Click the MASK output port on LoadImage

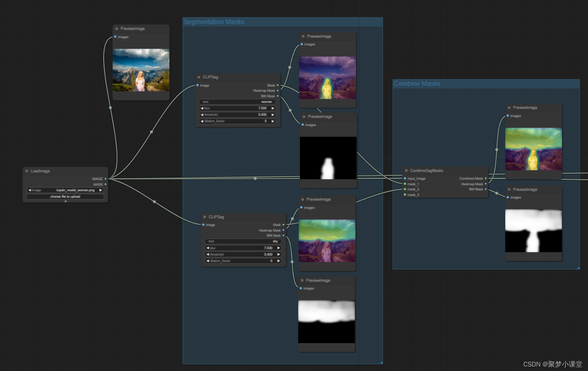point(106,184)
